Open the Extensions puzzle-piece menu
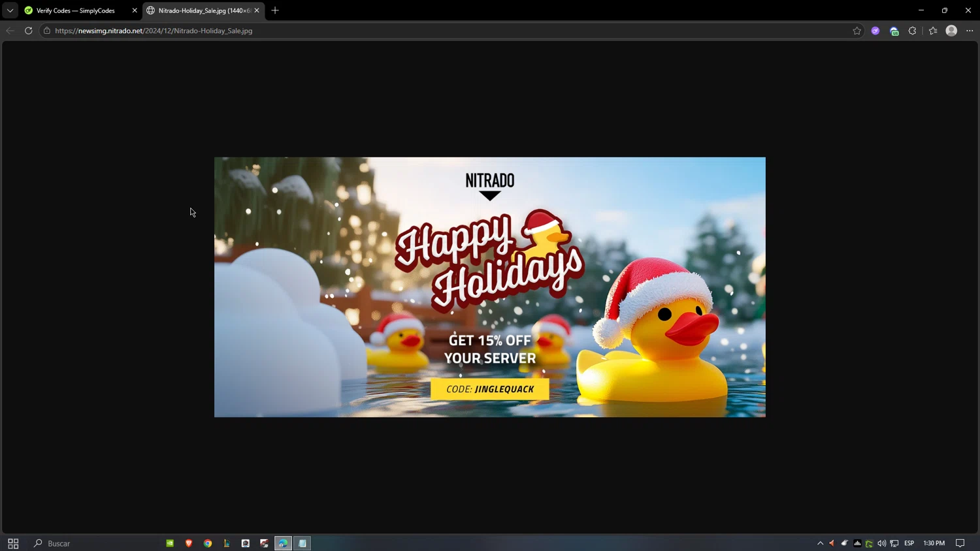Screen dimensions: 980x551 (x=913, y=31)
